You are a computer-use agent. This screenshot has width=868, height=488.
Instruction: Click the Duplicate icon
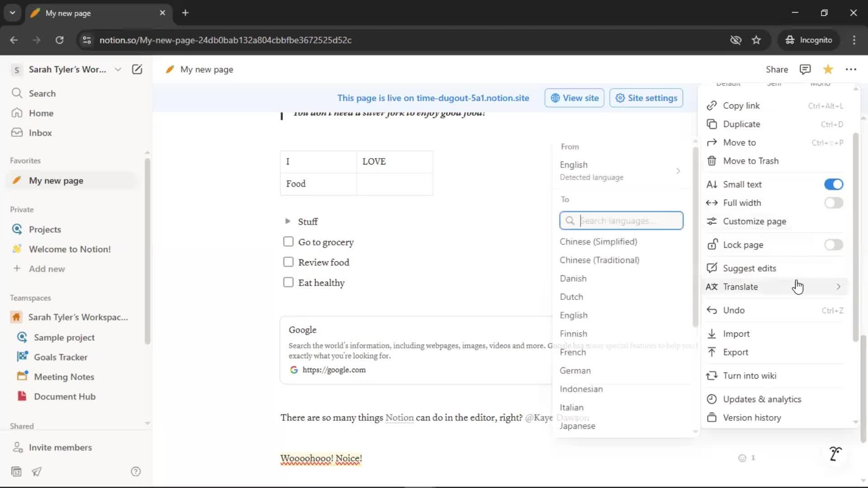pos(712,124)
